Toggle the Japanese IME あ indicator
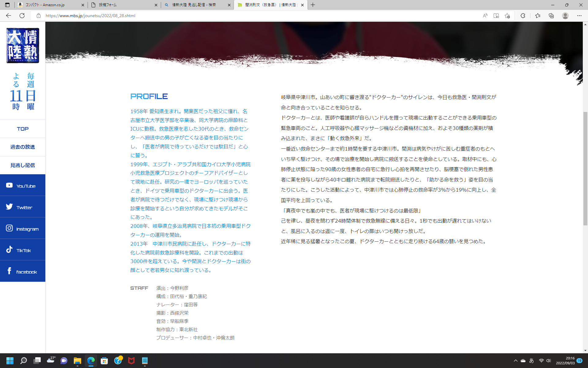Screen dimensions: 588x368 [531, 361]
